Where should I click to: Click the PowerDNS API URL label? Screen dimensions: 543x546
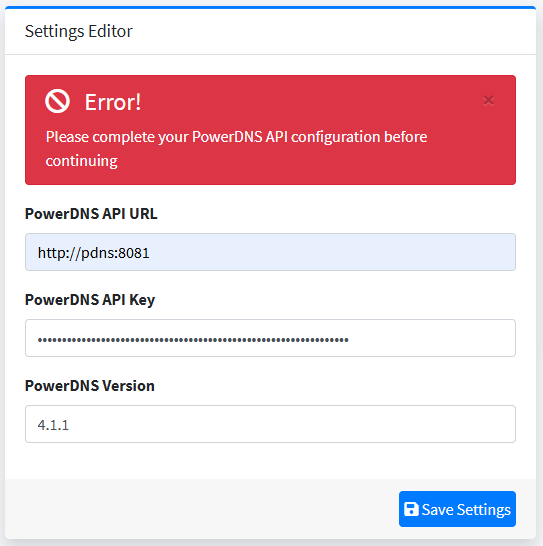click(91, 213)
